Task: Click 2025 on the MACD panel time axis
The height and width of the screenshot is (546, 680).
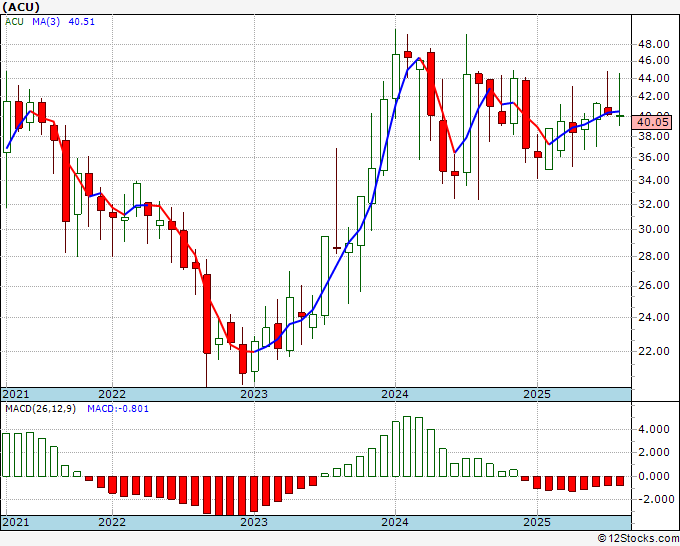Action: (537, 522)
